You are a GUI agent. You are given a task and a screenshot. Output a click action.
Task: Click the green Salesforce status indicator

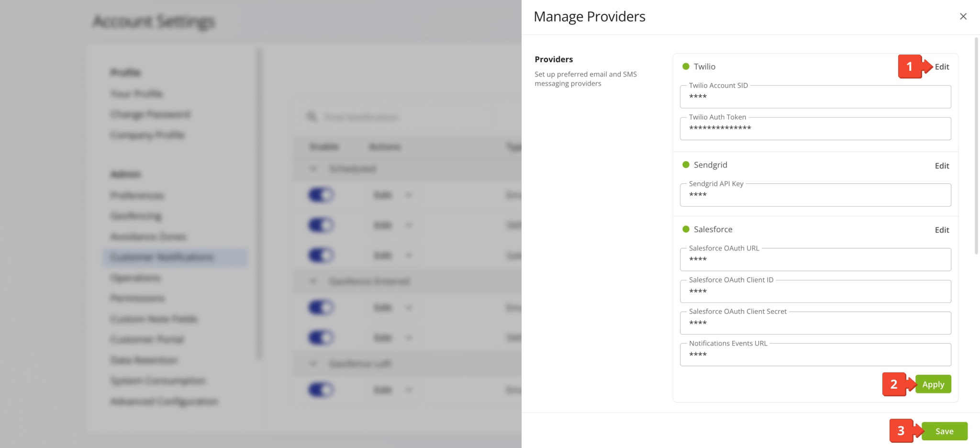pyautogui.click(x=686, y=229)
